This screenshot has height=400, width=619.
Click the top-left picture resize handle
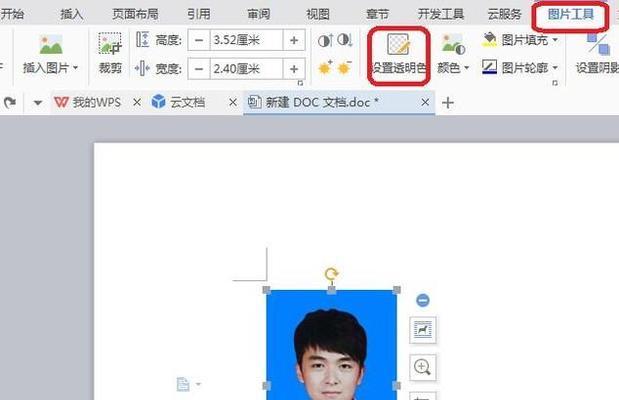(266, 290)
